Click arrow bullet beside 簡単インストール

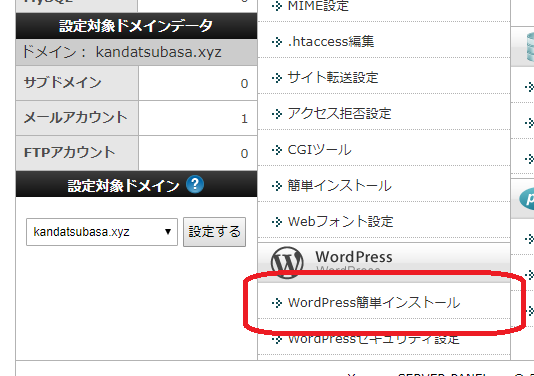(277, 186)
